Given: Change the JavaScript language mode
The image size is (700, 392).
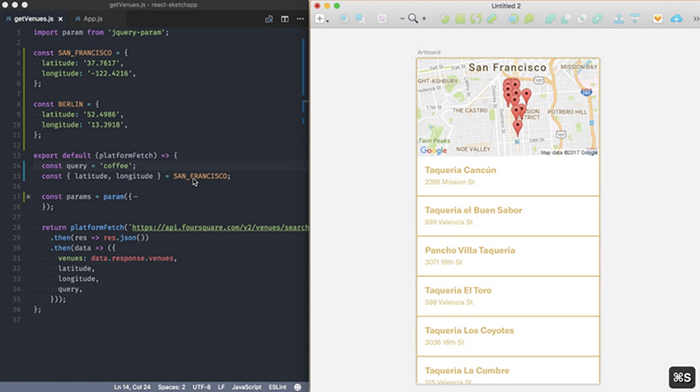Looking at the screenshot, I should [246, 387].
